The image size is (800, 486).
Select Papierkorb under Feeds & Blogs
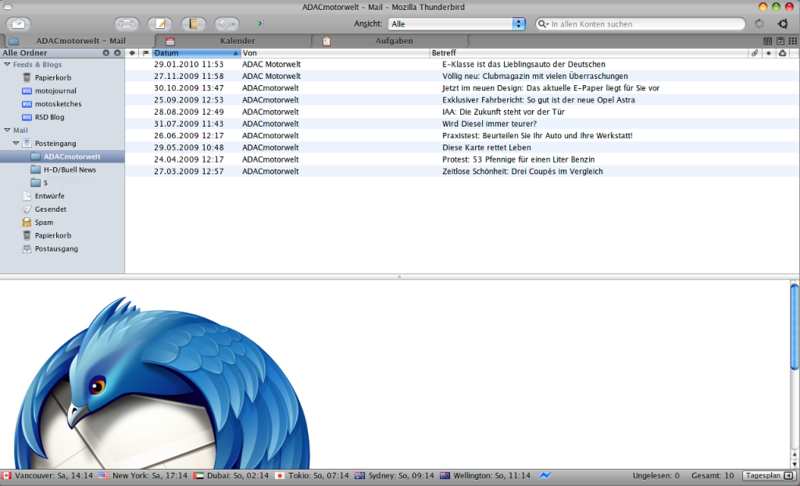[x=53, y=78]
